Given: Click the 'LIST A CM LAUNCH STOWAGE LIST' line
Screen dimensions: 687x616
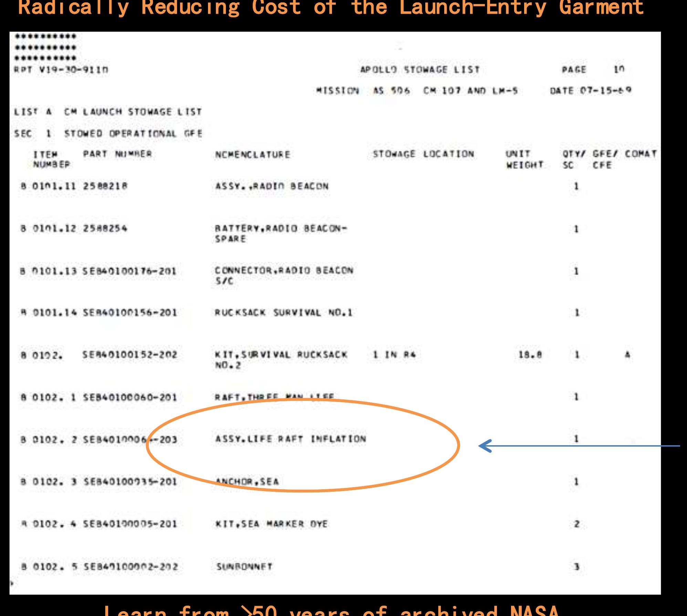Looking at the screenshot, I should [108, 112].
